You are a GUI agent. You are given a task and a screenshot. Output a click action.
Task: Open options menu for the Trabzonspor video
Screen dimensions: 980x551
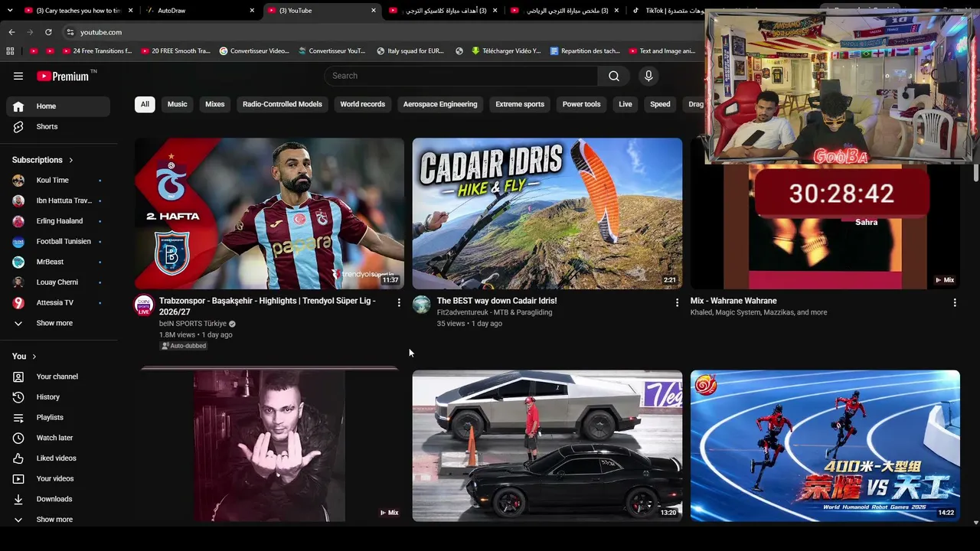(x=399, y=303)
